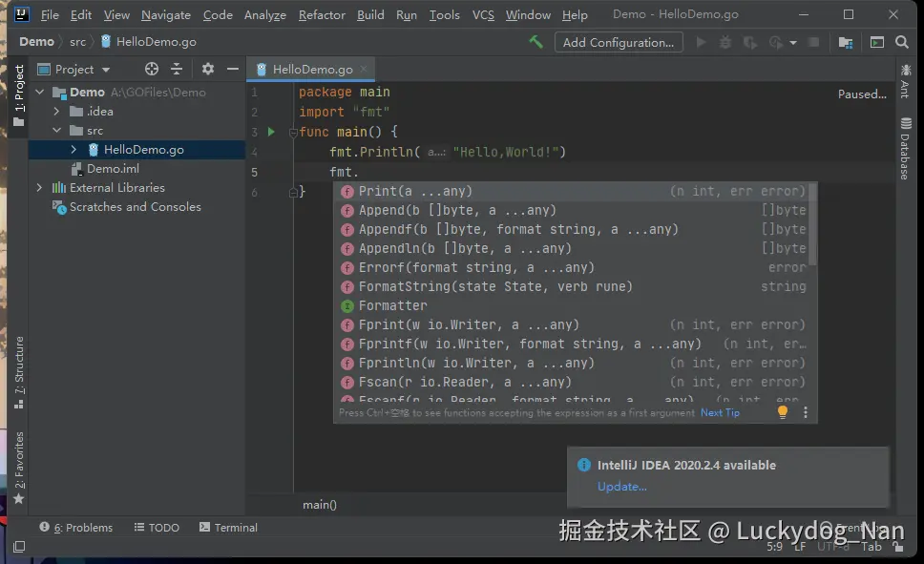Image resolution: width=924 pixels, height=564 pixels.
Task: Toggle the 1: Project tool window stripe
Action: 19,95
